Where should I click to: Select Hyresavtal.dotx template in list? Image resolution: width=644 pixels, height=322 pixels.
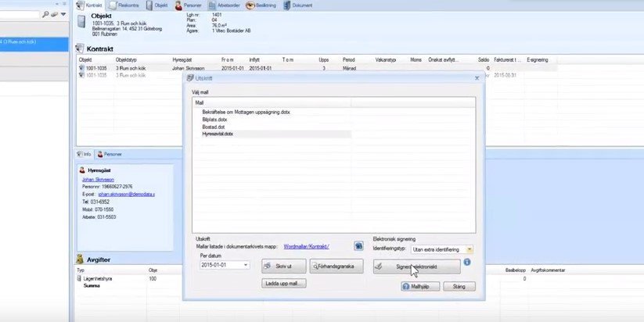click(218, 134)
